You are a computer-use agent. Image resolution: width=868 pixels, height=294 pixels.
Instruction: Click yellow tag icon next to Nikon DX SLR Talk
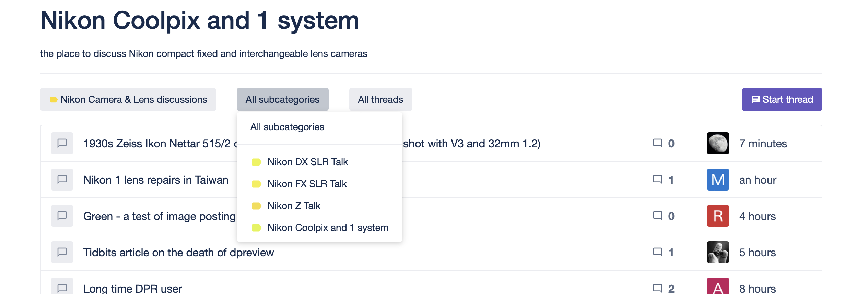pyautogui.click(x=257, y=162)
